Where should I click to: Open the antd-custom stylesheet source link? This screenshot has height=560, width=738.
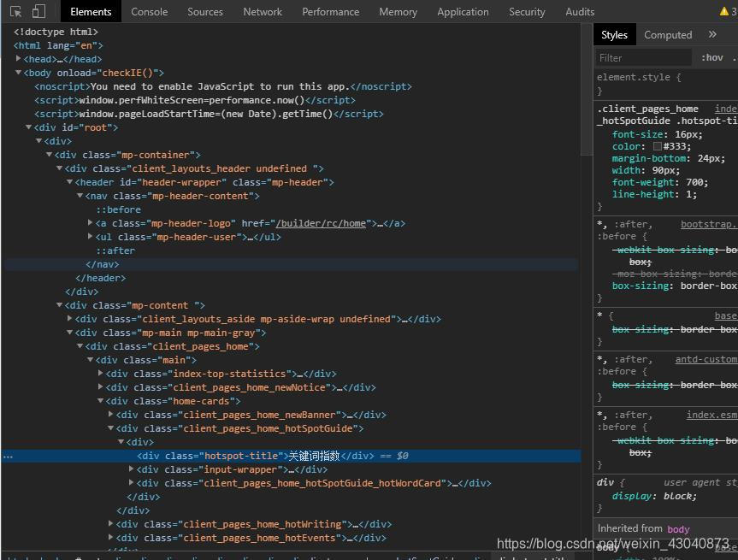[706, 359]
